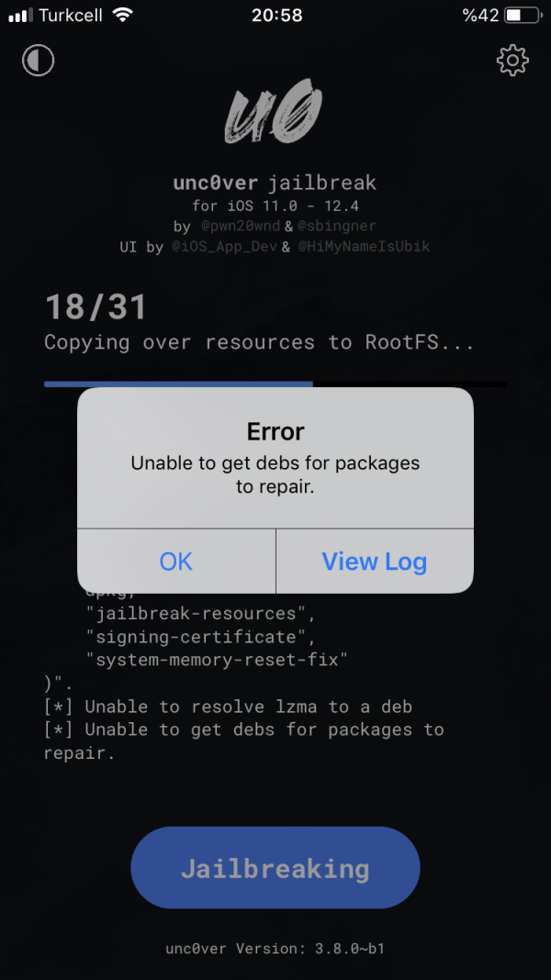Tap the 20:58 clock in status bar
This screenshot has height=980, width=551.
tap(277, 16)
